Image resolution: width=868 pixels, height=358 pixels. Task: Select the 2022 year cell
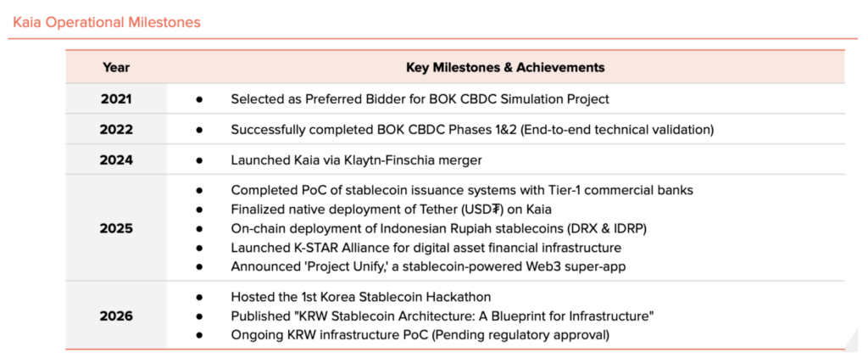coord(116,130)
